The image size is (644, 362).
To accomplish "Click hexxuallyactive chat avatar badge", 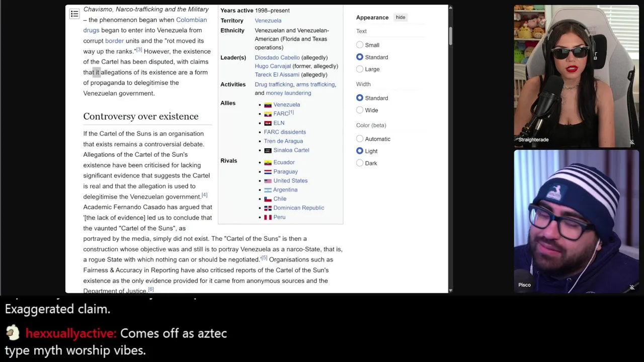I will click(x=13, y=333).
